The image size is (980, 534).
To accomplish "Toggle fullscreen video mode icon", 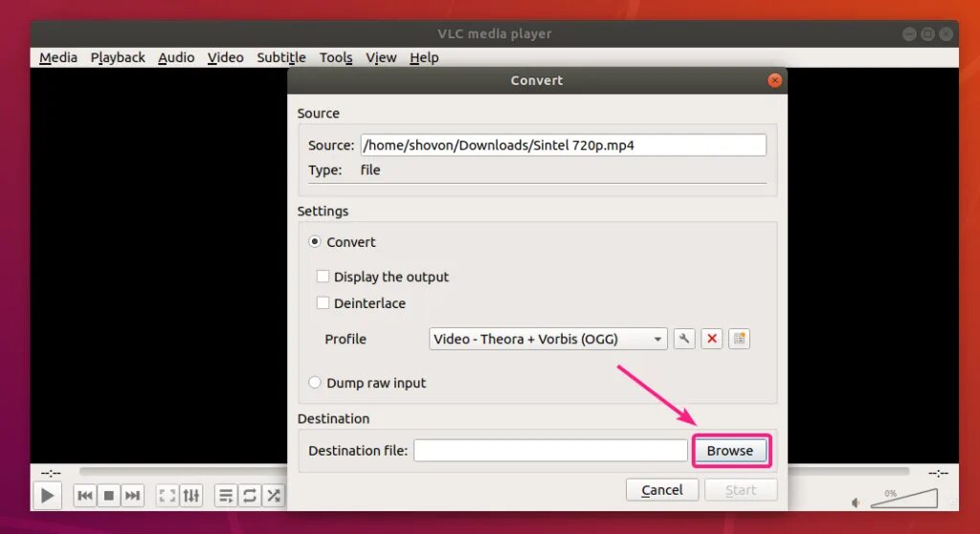I will tap(167, 496).
